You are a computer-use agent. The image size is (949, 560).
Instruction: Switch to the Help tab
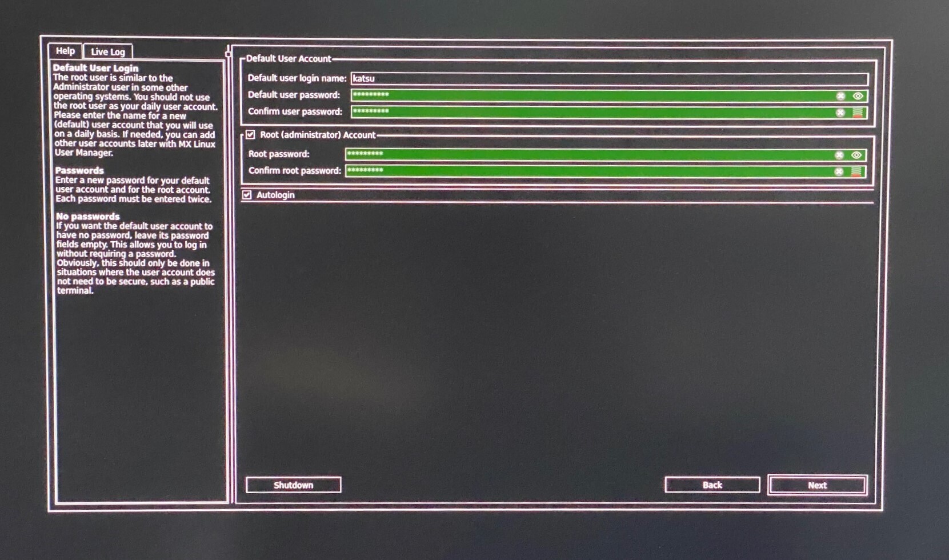(65, 51)
